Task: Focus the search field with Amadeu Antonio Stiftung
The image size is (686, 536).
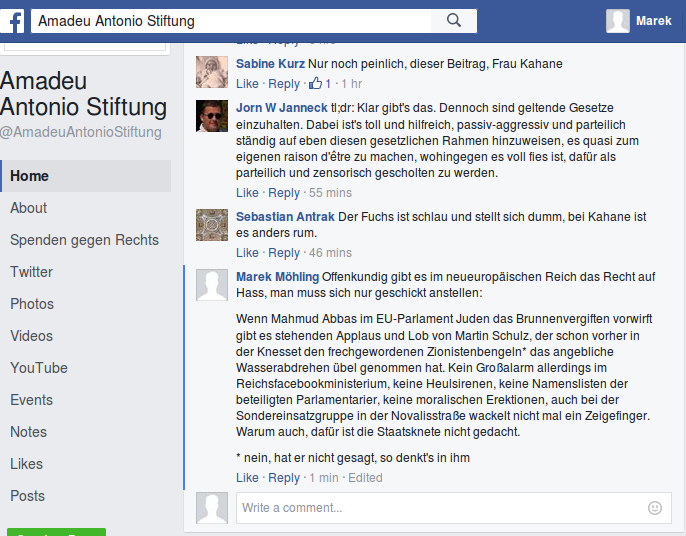Action: point(231,21)
